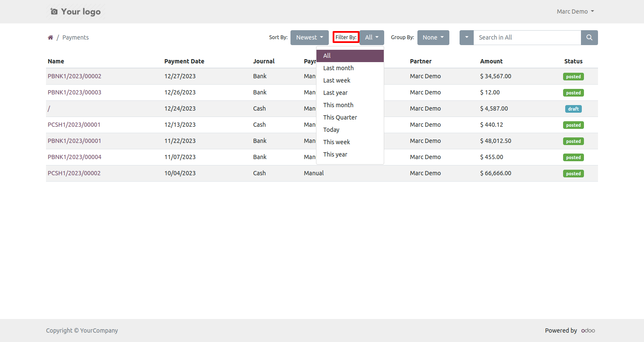Open payment PBNK1/2023/00004
Image resolution: width=644 pixels, height=342 pixels.
[75, 157]
